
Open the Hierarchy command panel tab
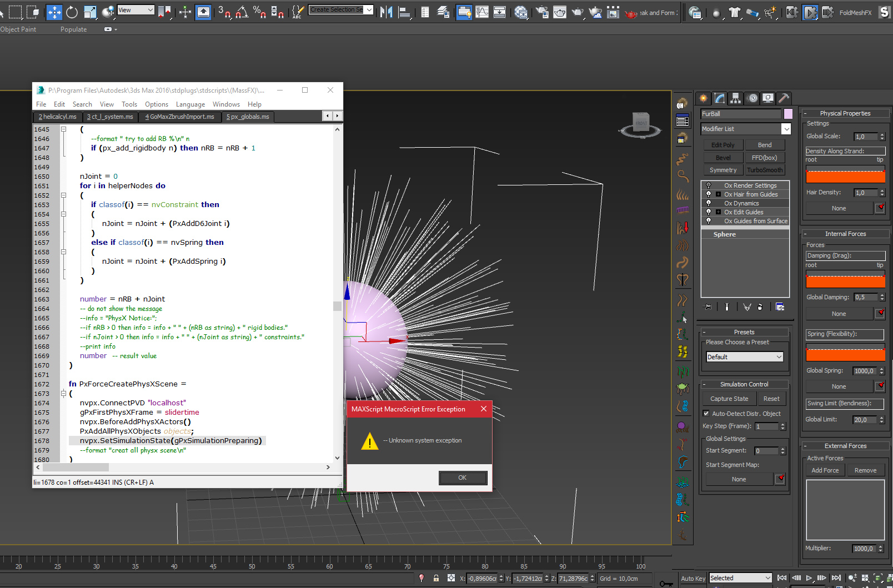click(735, 98)
